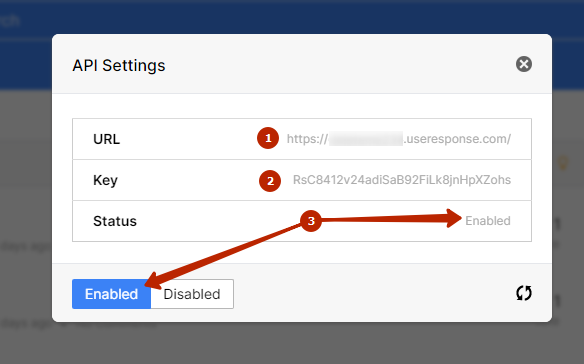Click the Status row label

point(115,221)
